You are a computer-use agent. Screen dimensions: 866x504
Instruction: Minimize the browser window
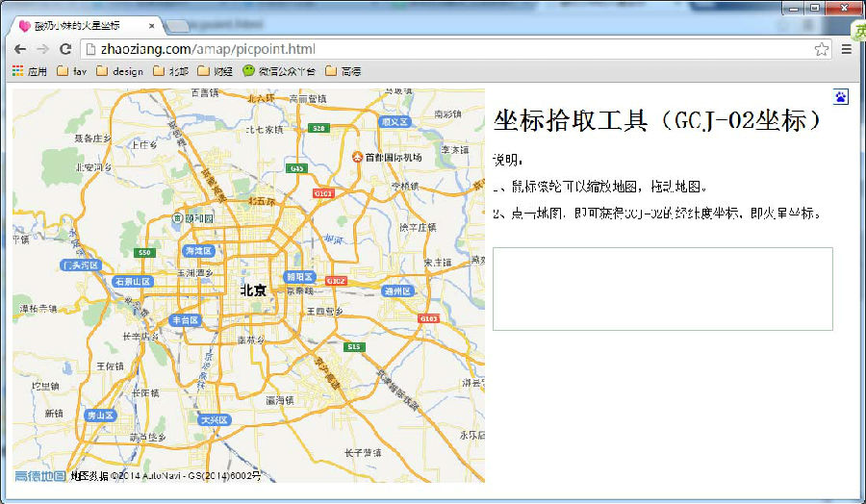(x=794, y=8)
